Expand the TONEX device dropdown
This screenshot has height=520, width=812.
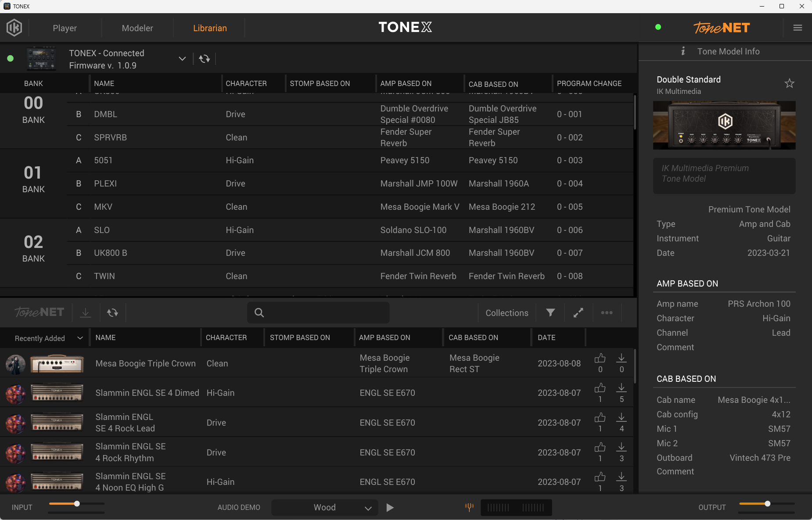coord(182,59)
